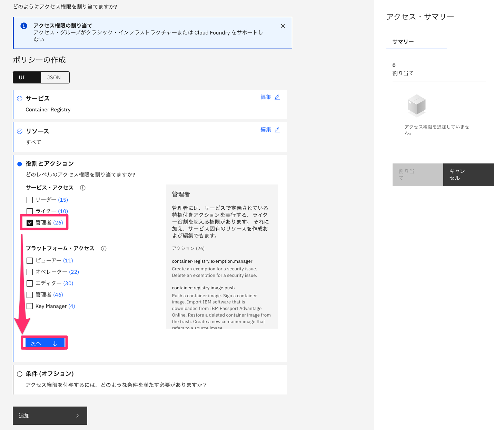Image resolution: width=504 pixels, height=430 pixels.
Task: Expand the 条件 (オプション) section
Action: pyautogui.click(x=49, y=373)
